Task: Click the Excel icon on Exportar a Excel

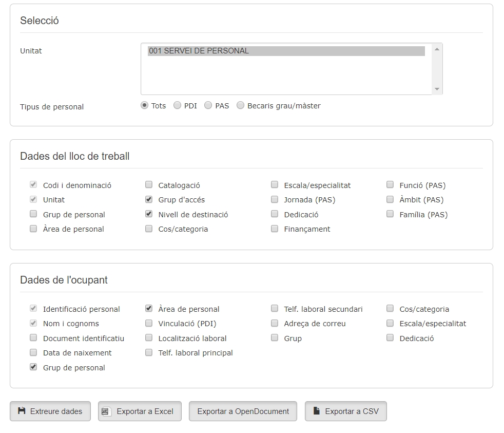Action: pos(106,411)
